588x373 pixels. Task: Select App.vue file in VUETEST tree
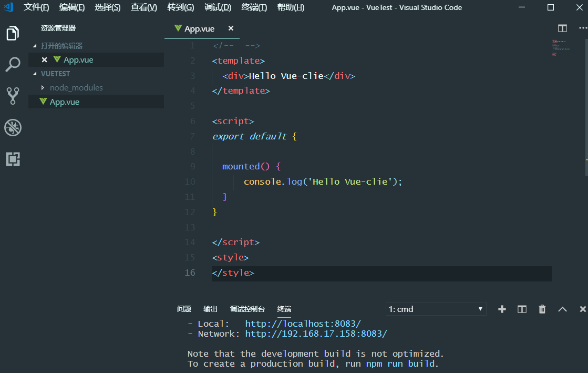pyautogui.click(x=96, y=102)
